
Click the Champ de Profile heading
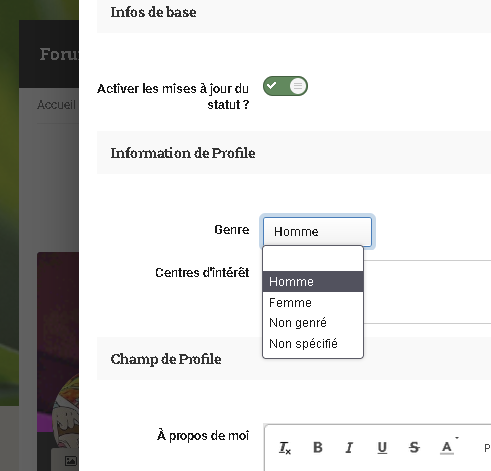(166, 359)
